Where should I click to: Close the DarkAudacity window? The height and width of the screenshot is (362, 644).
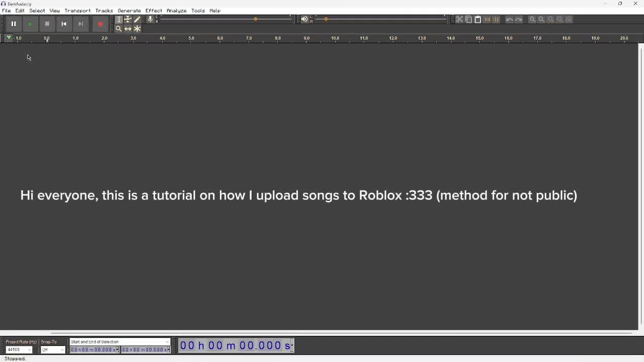point(635,4)
